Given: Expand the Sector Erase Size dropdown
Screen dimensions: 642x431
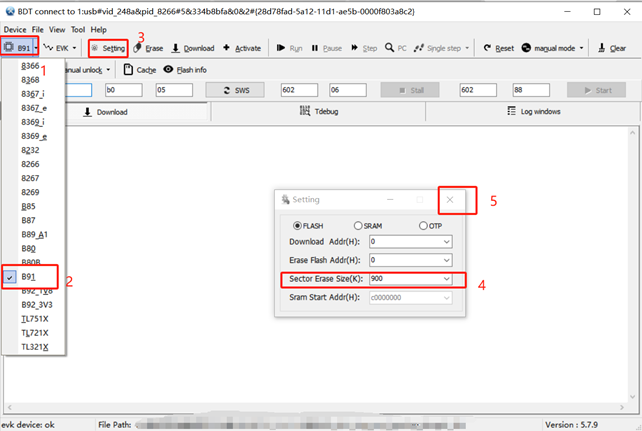Looking at the screenshot, I should click(x=446, y=278).
